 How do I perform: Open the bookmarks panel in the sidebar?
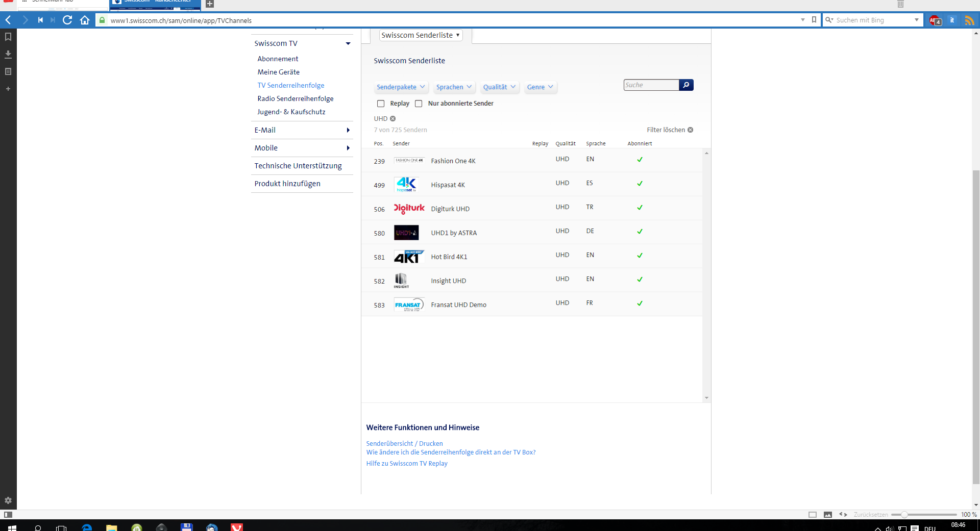click(8, 37)
